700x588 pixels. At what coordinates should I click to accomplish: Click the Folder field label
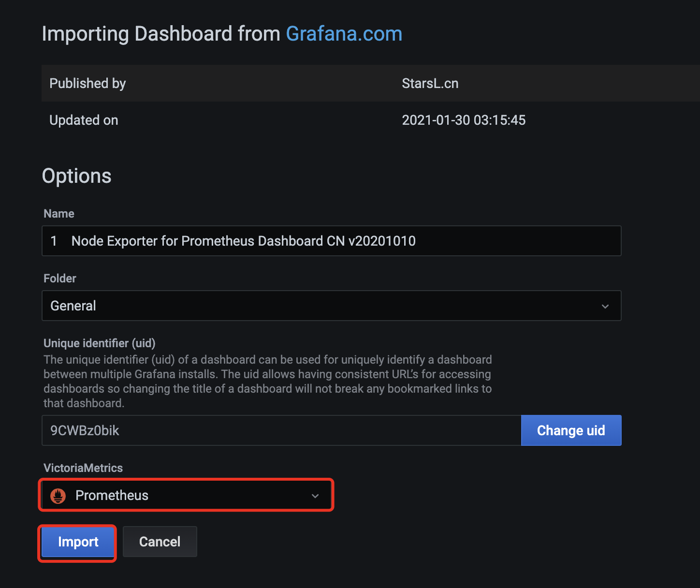pyautogui.click(x=60, y=278)
